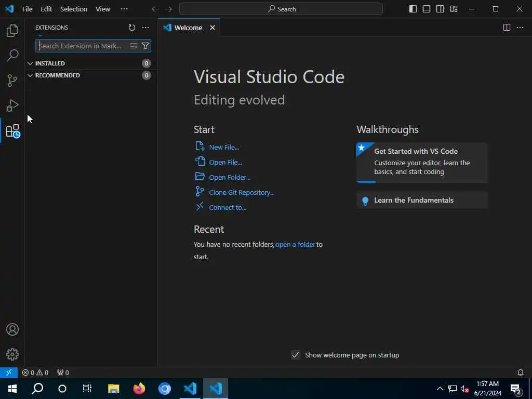Select the Extensions view icon
The width and height of the screenshot is (532, 399).
click(x=13, y=131)
